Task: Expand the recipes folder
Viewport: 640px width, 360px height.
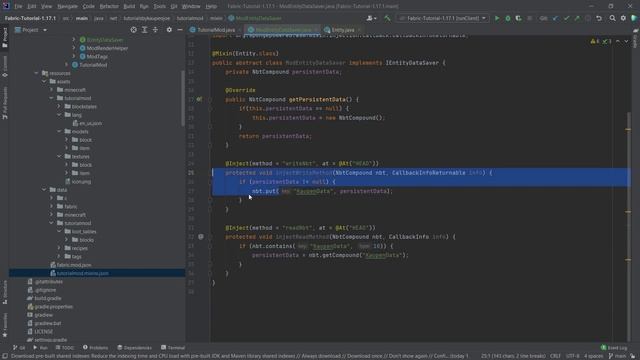Action: pos(59,248)
